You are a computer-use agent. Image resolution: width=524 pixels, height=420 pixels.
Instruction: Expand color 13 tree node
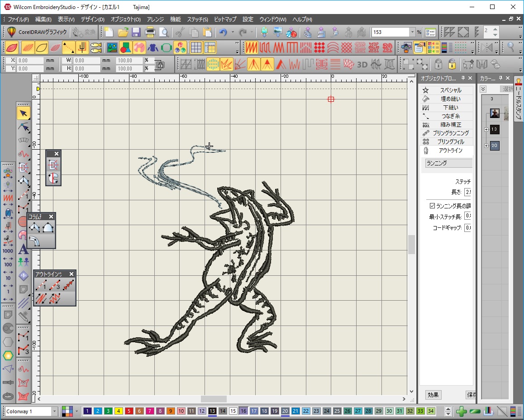pyautogui.click(x=486, y=129)
